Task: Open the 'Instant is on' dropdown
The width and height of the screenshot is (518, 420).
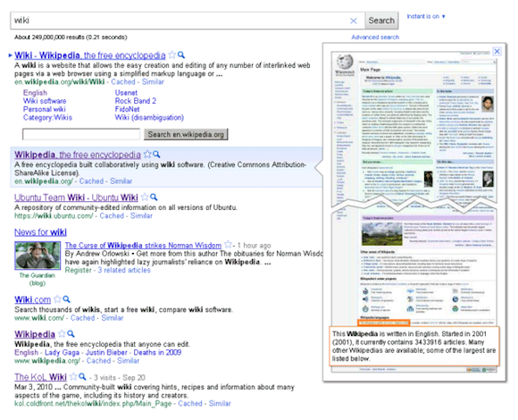Action: coord(426,16)
